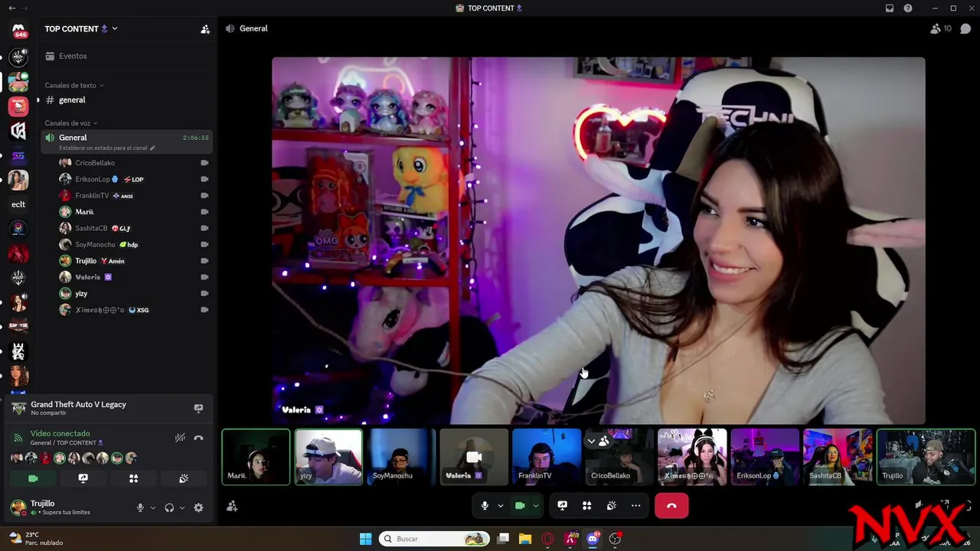Viewport: 980px width, 551px height.
Task: Deafen with the headphones icon in user panel
Action: click(x=169, y=507)
